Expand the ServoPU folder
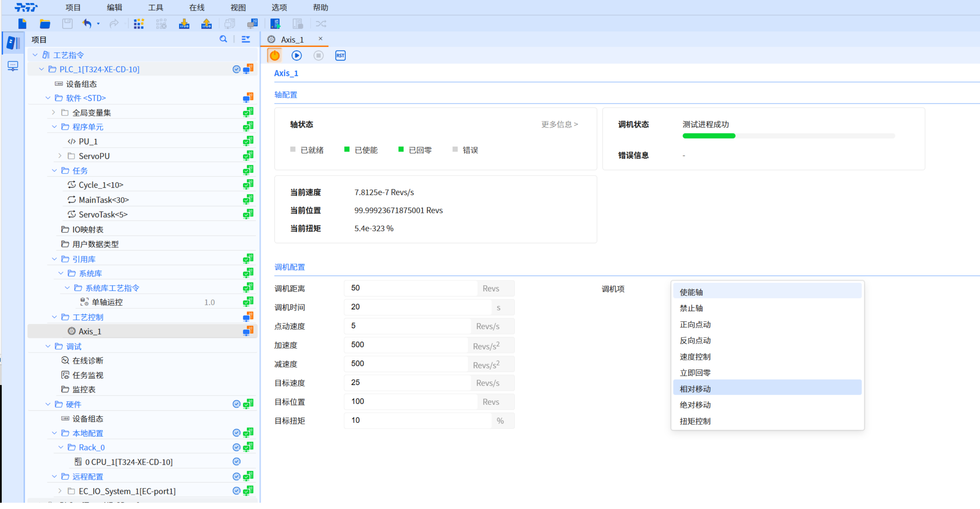980x509 pixels. (60, 156)
